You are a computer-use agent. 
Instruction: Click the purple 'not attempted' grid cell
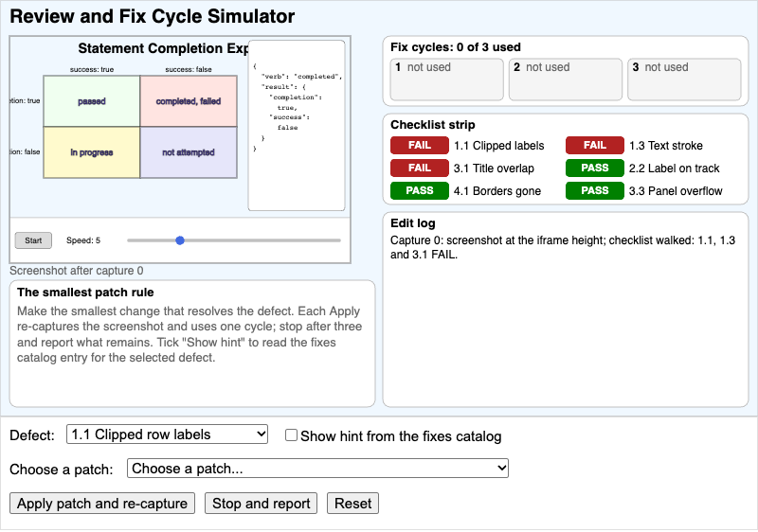(x=189, y=152)
